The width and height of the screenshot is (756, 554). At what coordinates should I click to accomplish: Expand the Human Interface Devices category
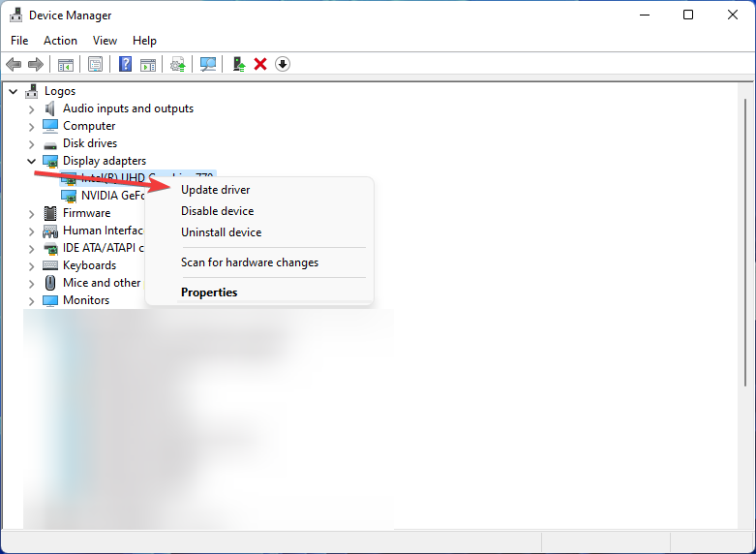click(x=31, y=231)
